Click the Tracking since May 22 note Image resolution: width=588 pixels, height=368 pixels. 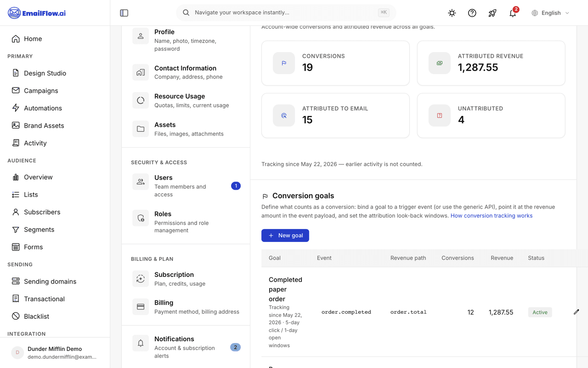tap(342, 164)
